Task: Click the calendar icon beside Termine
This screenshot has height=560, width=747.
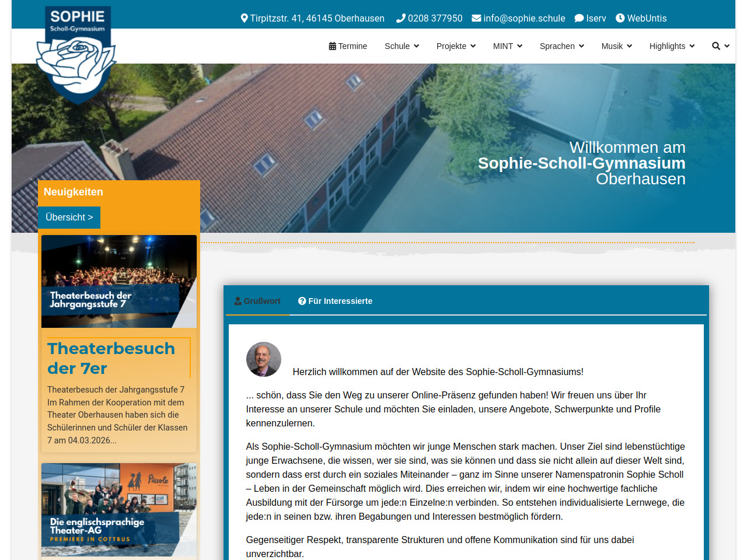Action: (x=332, y=46)
